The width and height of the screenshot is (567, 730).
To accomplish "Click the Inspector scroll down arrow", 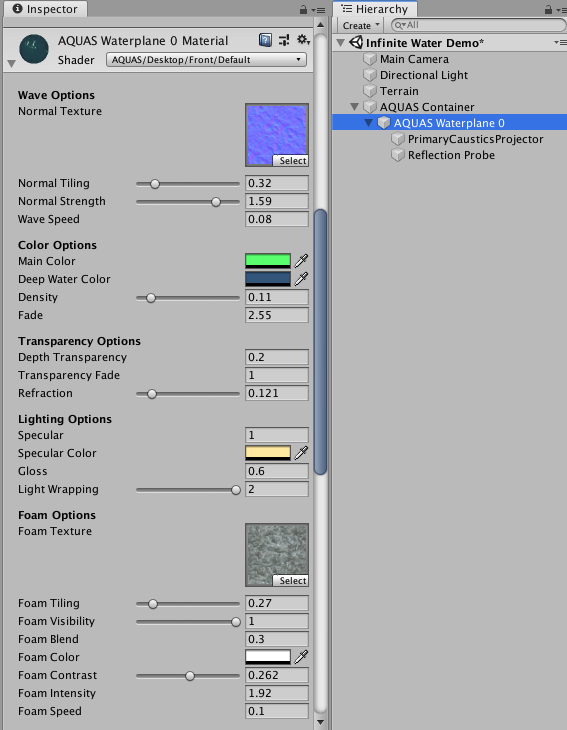I will point(320,722).
